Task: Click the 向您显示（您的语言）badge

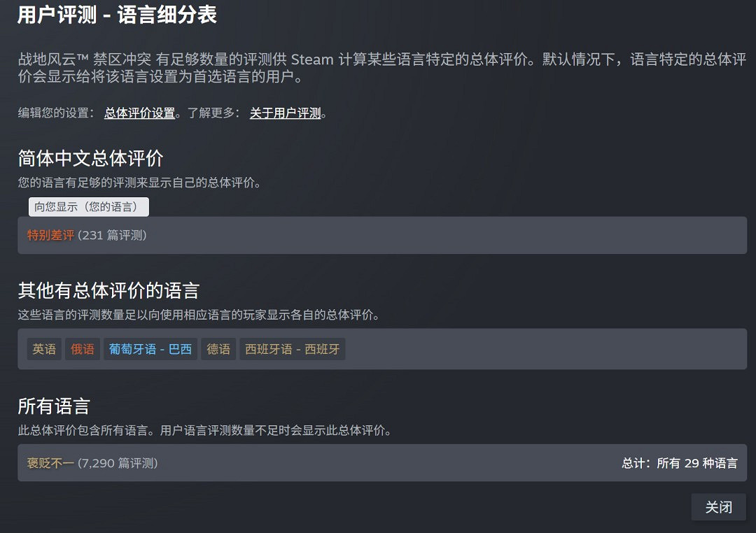Action: pos(87,206)
